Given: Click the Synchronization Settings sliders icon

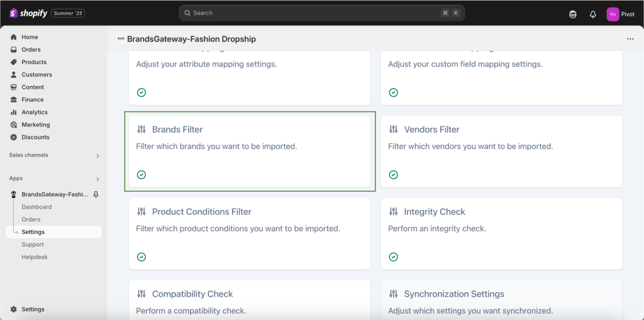Looking at the screenshot, I should (x=394, y=294).
